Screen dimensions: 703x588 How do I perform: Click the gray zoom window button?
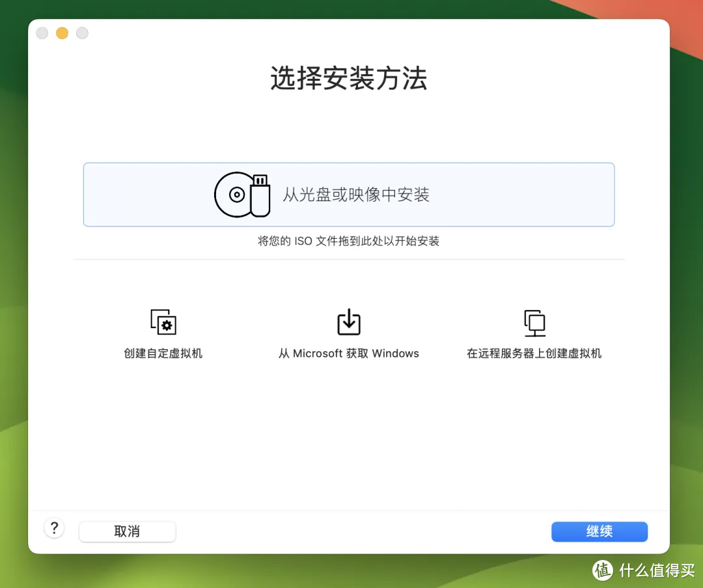(82, 33)
